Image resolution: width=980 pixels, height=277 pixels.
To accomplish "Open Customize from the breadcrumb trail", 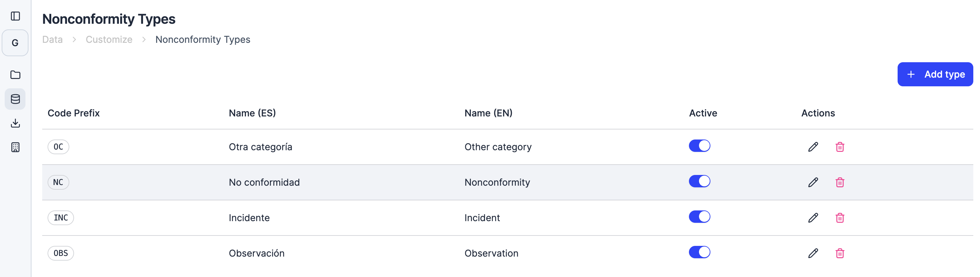I will (109, 39).
